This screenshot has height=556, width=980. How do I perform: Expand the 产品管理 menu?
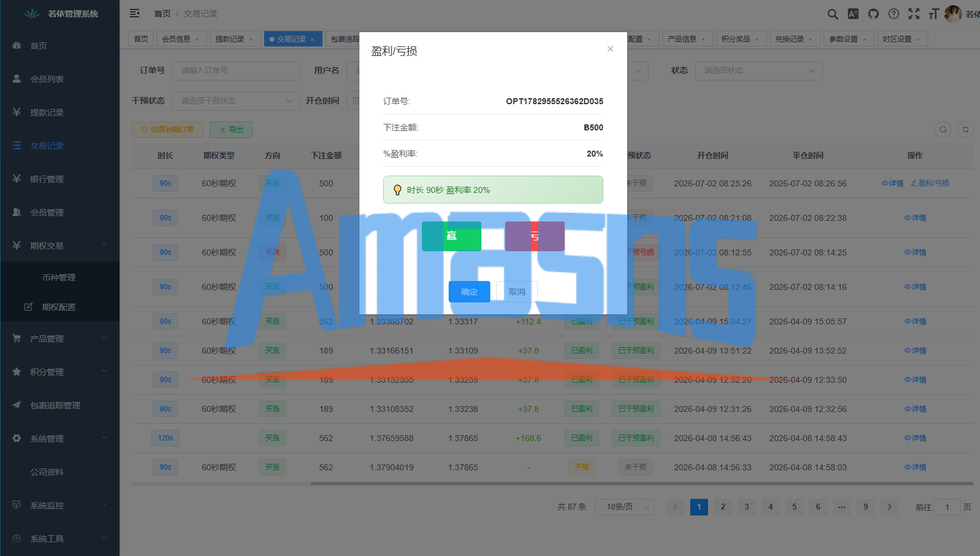pos(60,339)
